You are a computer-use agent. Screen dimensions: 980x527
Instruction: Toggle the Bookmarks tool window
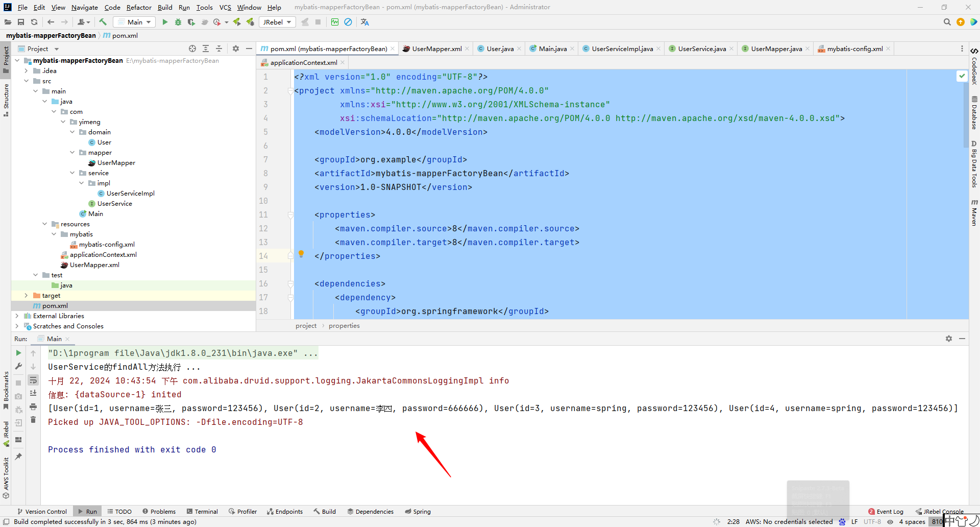click(x=6, y=390)
